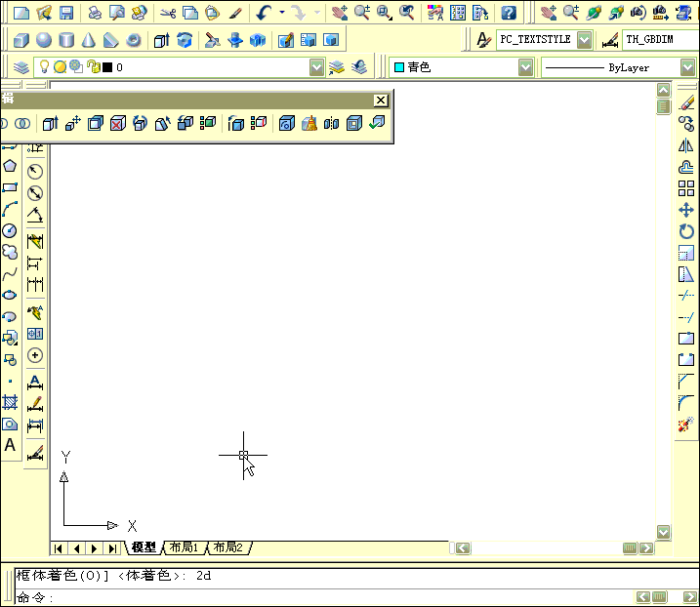This screenshot has height=607, width=700.
Task: Click the Save floppy disk icon
Action: [66, 13]
